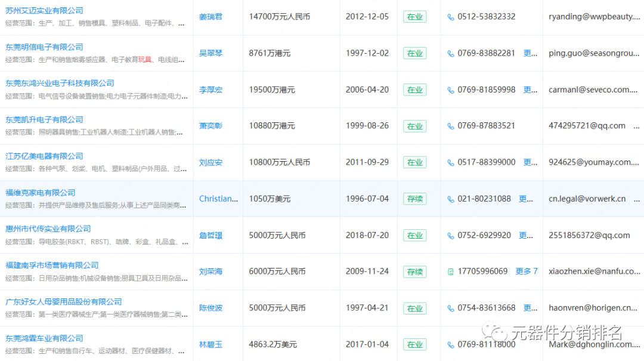Select phone number 0769-87883521

pos(487,126)
